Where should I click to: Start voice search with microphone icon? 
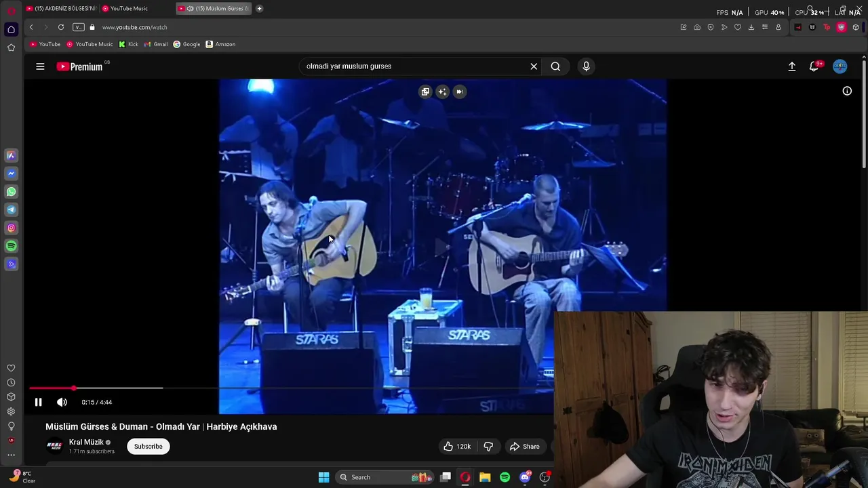point(586,66)
